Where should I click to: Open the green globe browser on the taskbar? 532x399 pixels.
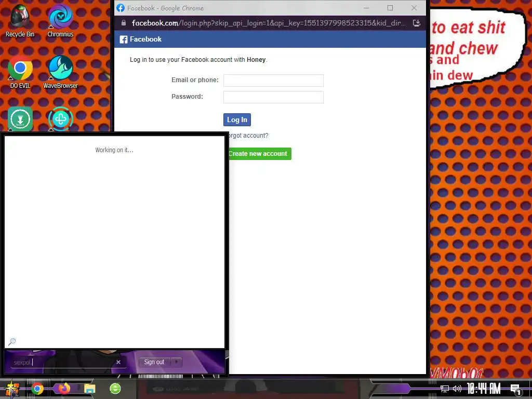[x=115, y=388]
